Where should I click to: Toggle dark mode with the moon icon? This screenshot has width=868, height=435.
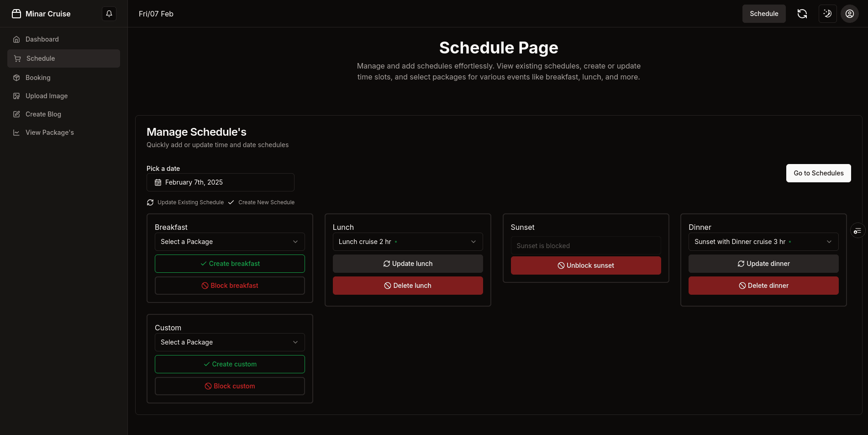(x=827, y=14)
